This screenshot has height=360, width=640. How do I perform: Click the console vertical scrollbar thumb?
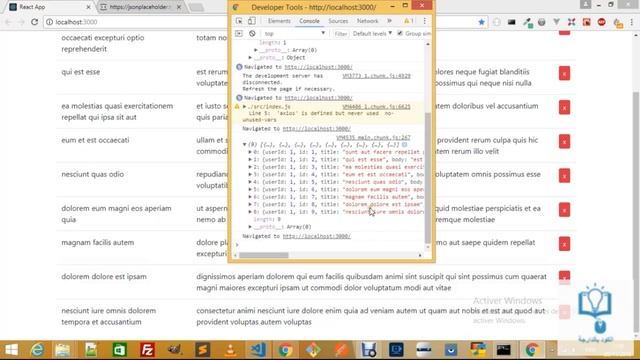[428, 178]
